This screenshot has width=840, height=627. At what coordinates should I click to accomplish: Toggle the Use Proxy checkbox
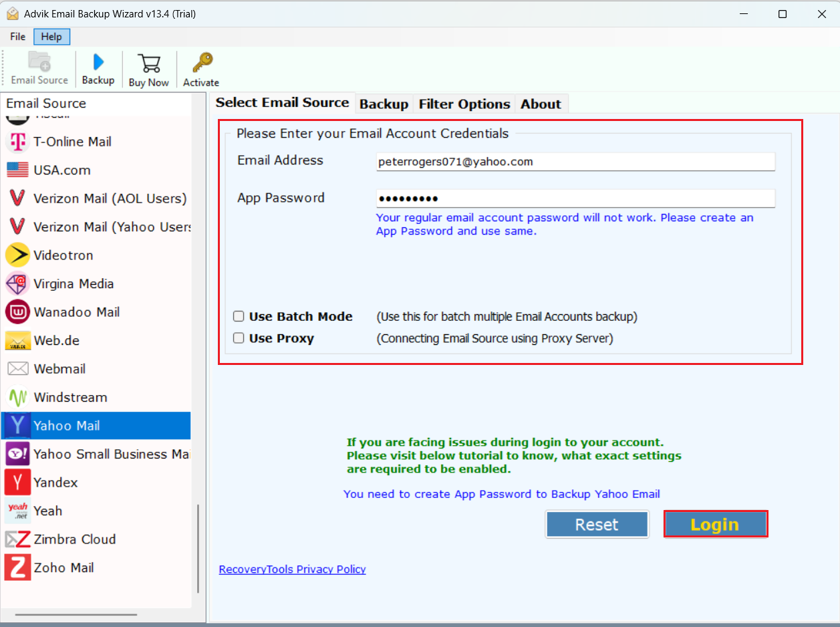[x=239, y=338]
